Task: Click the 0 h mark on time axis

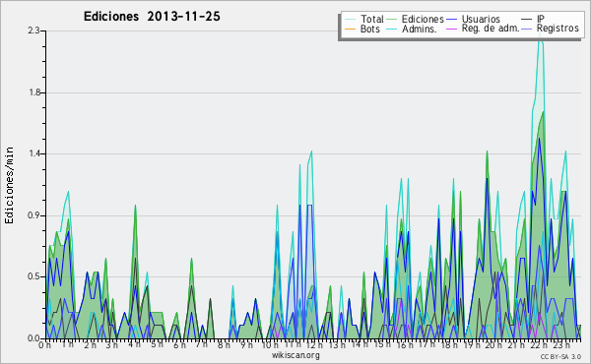Action: [x=45, y=344]
